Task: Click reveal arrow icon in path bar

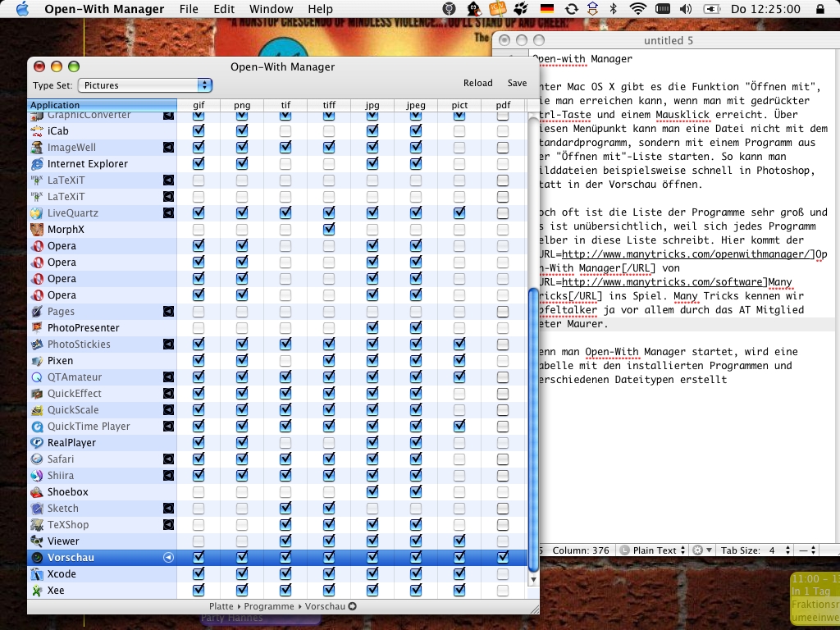Action: point(352,606)
